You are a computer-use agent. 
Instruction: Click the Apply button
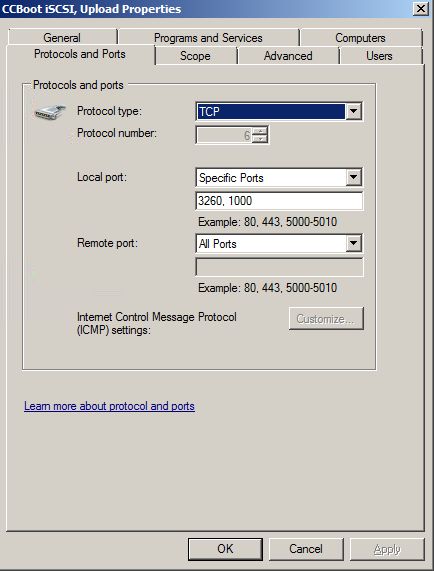(x=387, y=549)
